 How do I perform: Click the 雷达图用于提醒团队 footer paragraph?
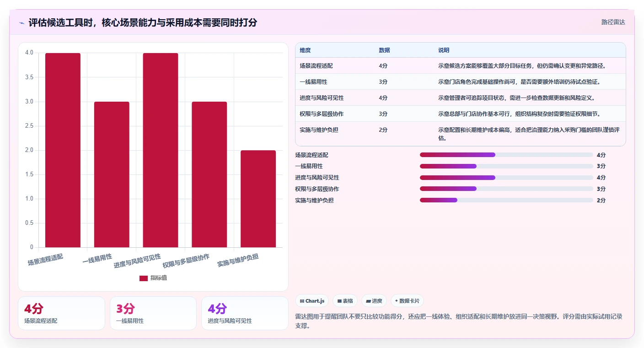pos(460,321)
